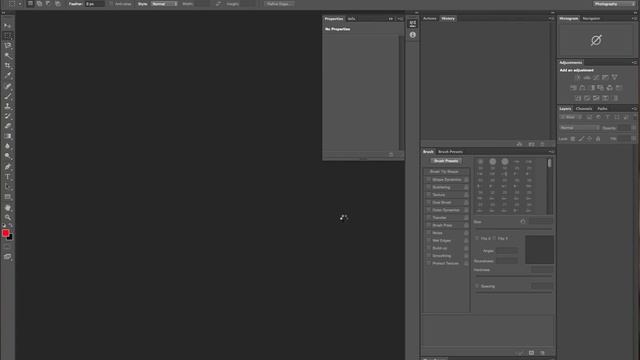The width and height of the screenshot is (640, 360).
Task: Click the Feather input field
Action: [94, 4]
